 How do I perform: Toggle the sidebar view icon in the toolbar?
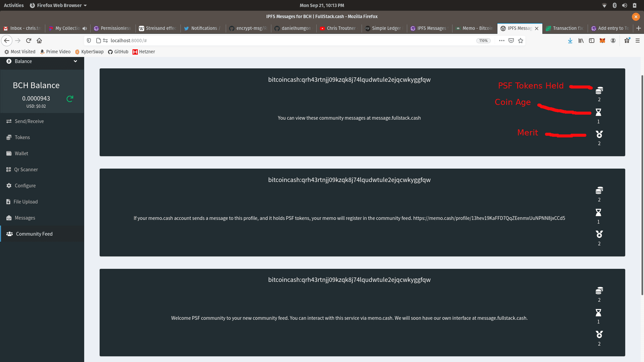(592, 41)
